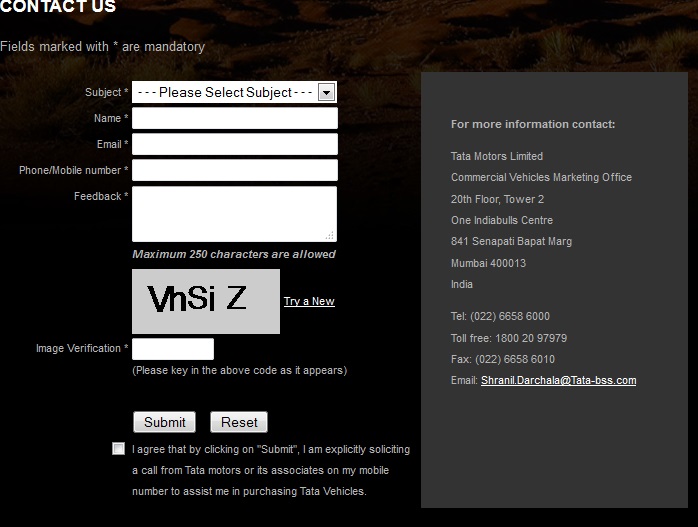Click the VhSi Z captcha image
The height and width of the screenshot is (527, 698).
[206, 301]
